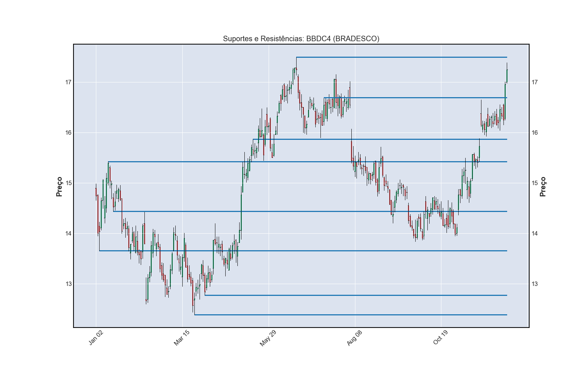Select the 'Jan 02' date tick label
Viewport: 588px width, 368px height.
[96, 338]
